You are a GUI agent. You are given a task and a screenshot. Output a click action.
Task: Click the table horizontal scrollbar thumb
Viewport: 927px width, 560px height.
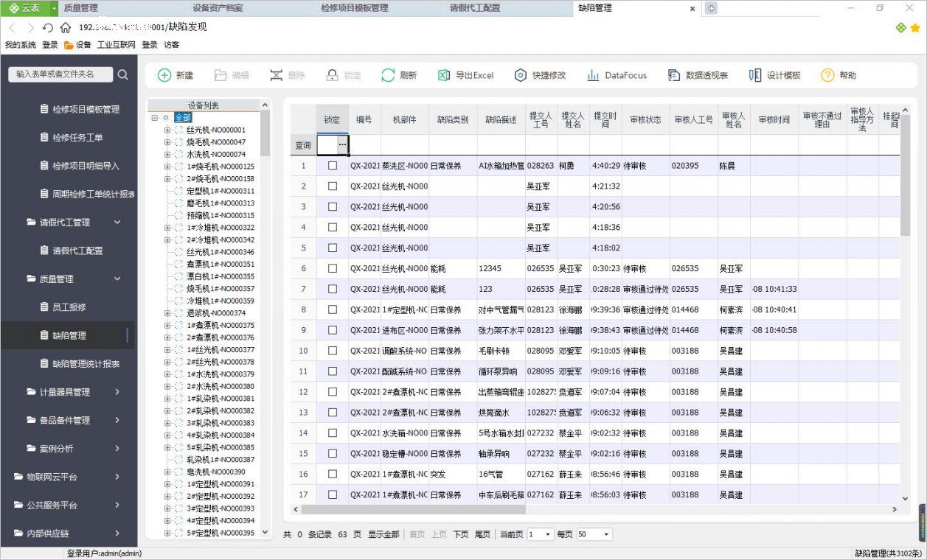coord(413,509)
